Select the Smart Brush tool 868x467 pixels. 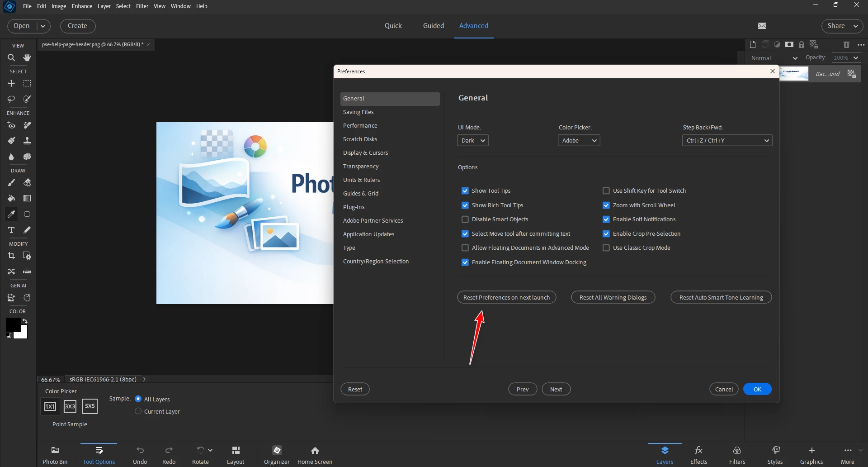tap(11, 141)
